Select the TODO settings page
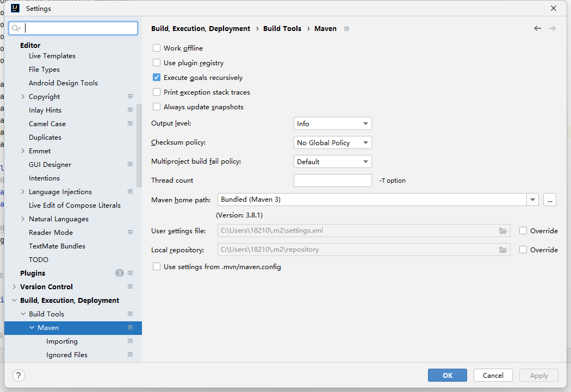 pyautogui.click(x=39, y=259)
